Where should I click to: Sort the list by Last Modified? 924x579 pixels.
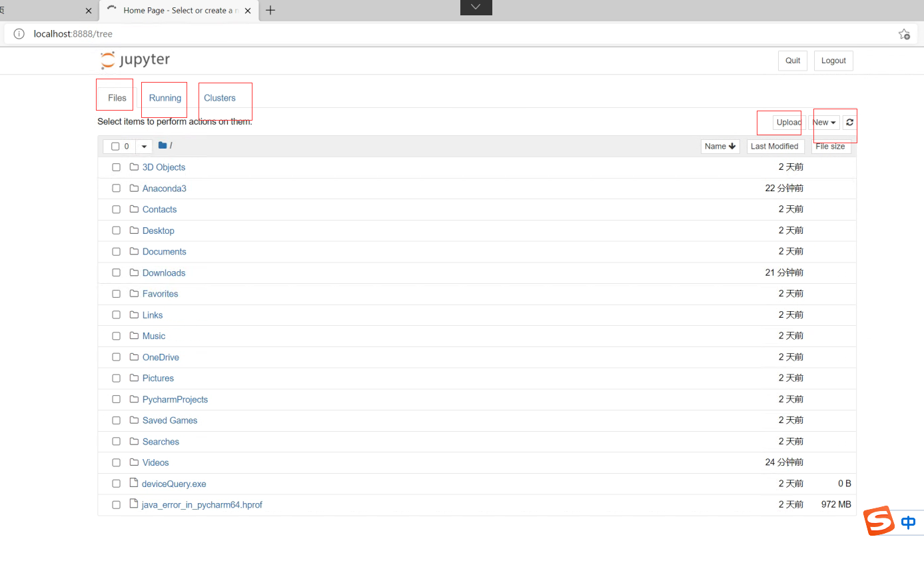point(775,147)
